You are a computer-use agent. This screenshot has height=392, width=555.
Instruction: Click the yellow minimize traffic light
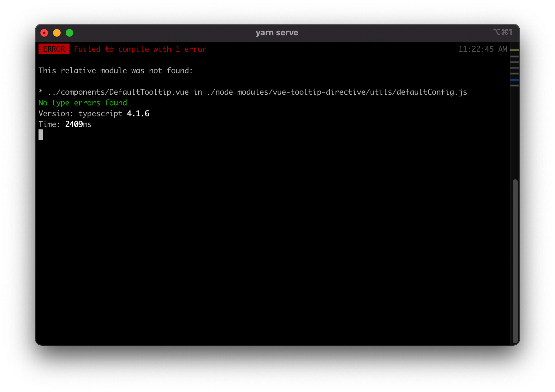tap(57, 33)
